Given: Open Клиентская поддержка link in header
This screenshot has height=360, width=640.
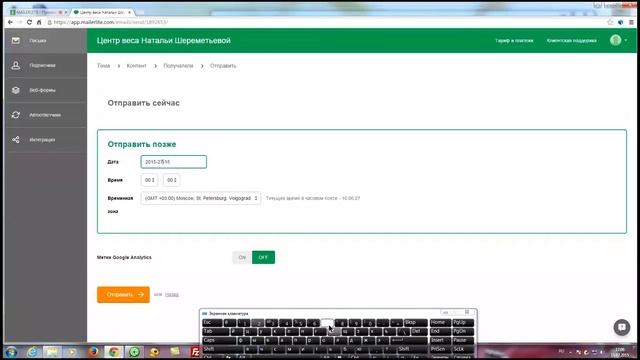Looking at the screenshot, I should [571, 40].
